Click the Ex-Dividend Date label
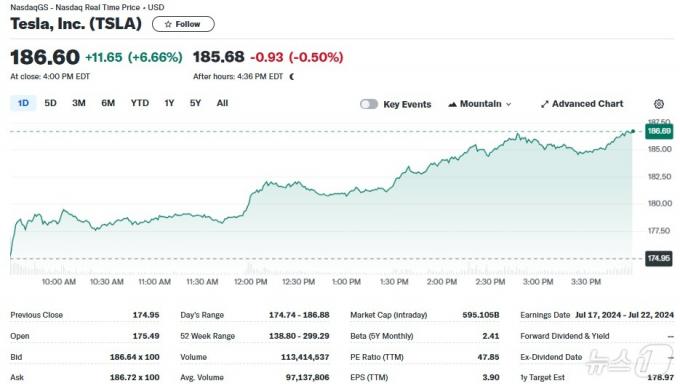This screenshot has height=386, width=680. tap(551, 357)
